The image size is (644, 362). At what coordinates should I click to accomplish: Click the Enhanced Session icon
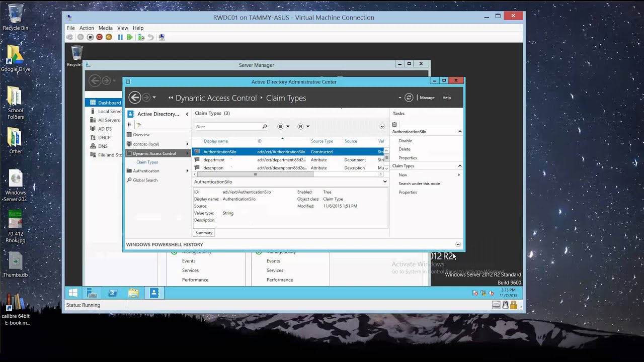click(162, 37)
